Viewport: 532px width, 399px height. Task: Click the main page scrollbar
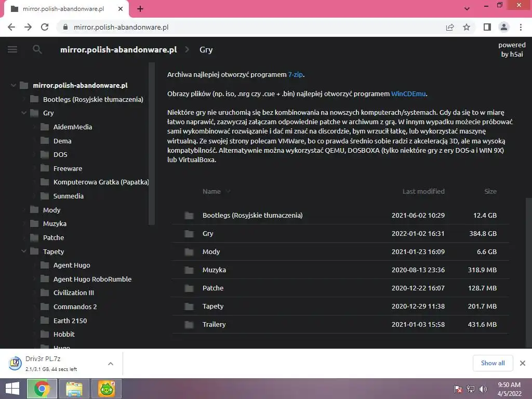coord(528,273)
